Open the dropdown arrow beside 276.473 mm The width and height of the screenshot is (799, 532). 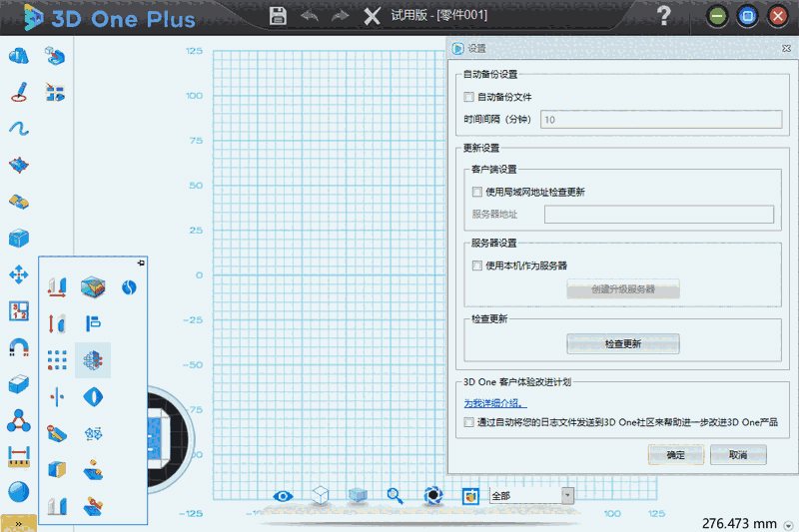pos(789,526)
